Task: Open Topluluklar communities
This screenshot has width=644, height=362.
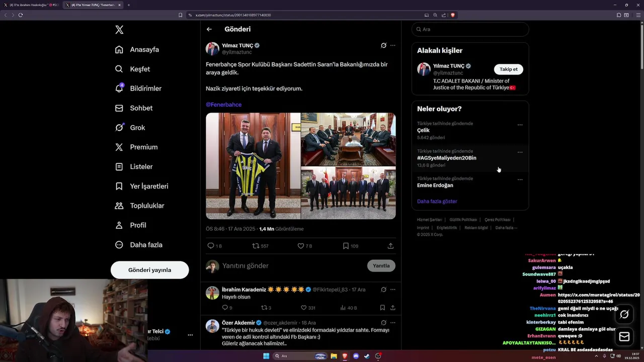Action: point(139,206)
